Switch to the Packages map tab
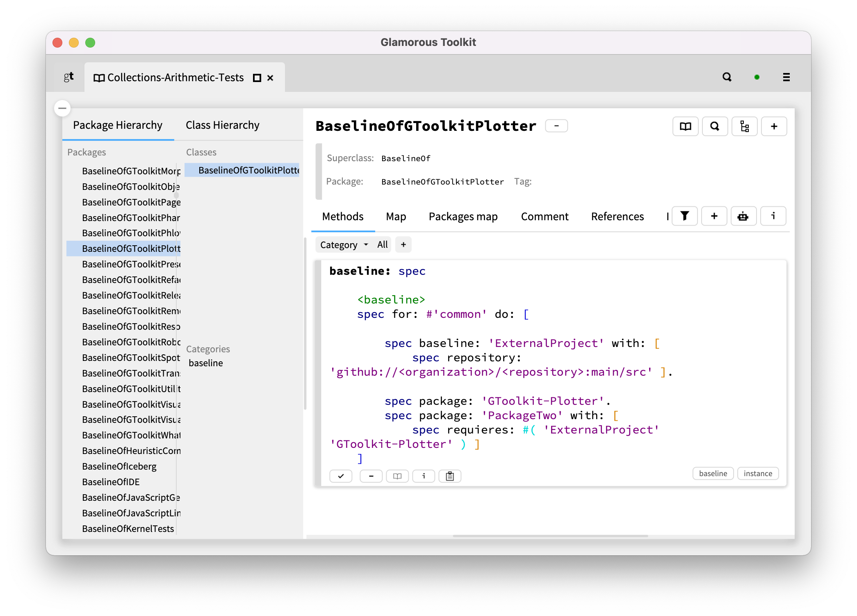The width and height of the screenshot is (857, 616). pos(463,217)
